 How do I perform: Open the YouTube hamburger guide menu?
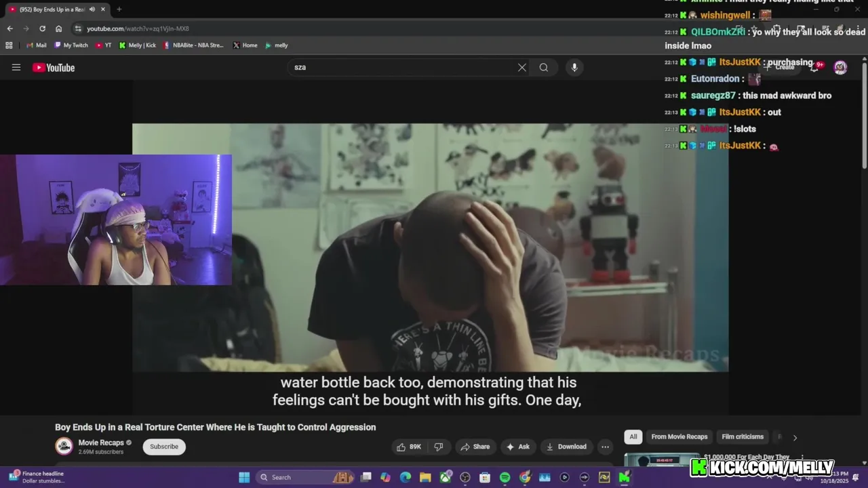[16, 67]
